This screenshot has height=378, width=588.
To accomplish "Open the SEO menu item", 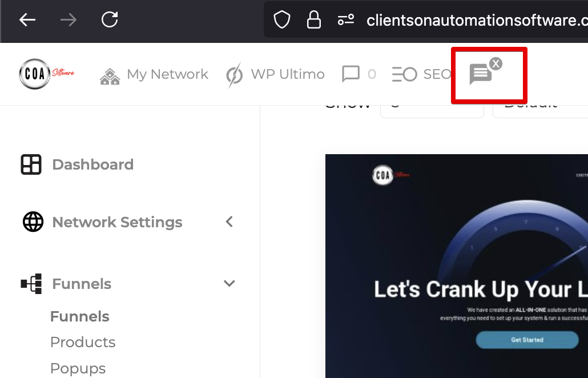I will pyautogui.click(x=437, y=74).
